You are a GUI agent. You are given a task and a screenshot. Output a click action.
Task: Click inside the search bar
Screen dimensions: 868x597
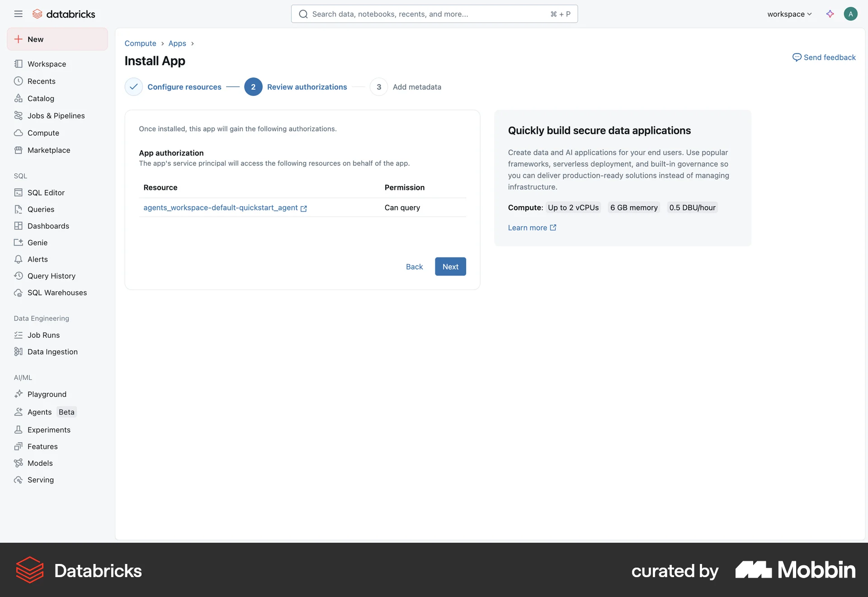[434, 14]
